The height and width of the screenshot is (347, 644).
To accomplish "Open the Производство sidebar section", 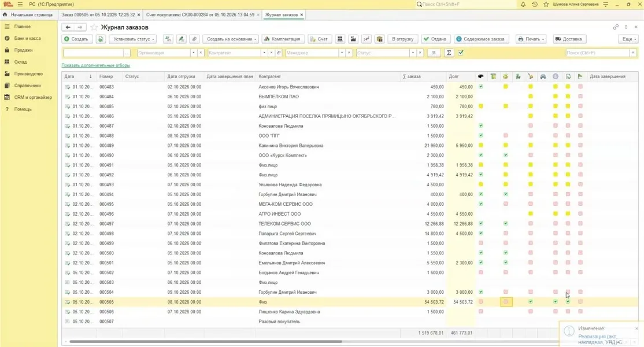I will (x=28, y=74).
